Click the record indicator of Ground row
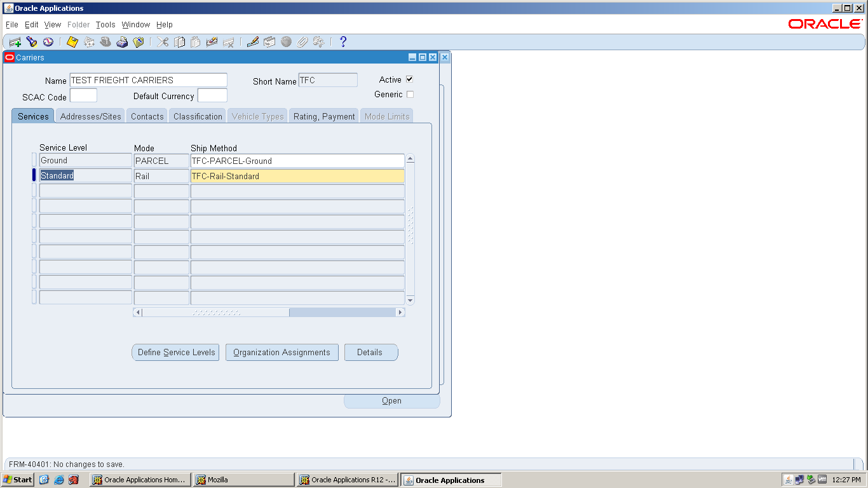 pyautogui.click(x=34, y=161)
